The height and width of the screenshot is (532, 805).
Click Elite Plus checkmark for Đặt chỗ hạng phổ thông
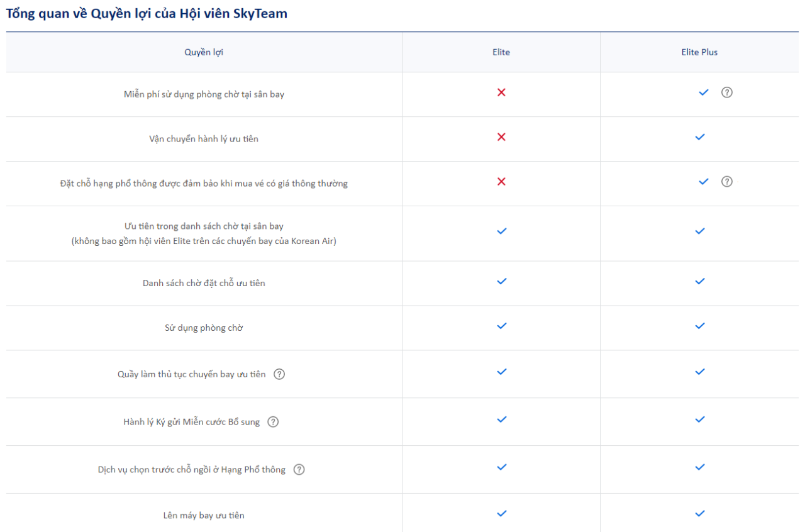click(x=704, y=182)
